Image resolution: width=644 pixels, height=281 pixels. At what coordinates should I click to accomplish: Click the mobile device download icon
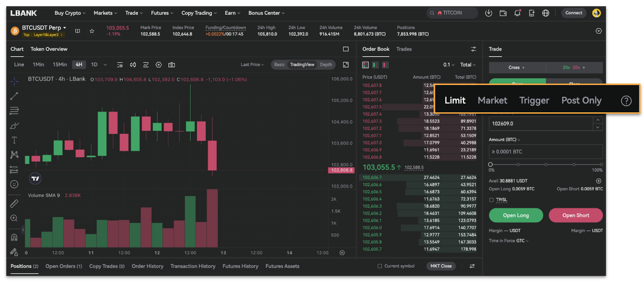[x=531, y=13]
